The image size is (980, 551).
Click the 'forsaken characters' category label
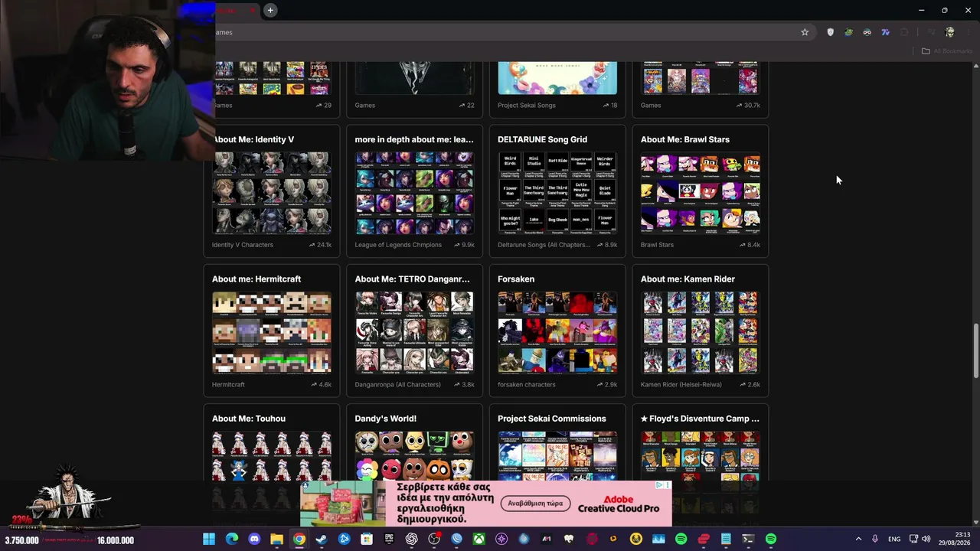coord(527,384)
